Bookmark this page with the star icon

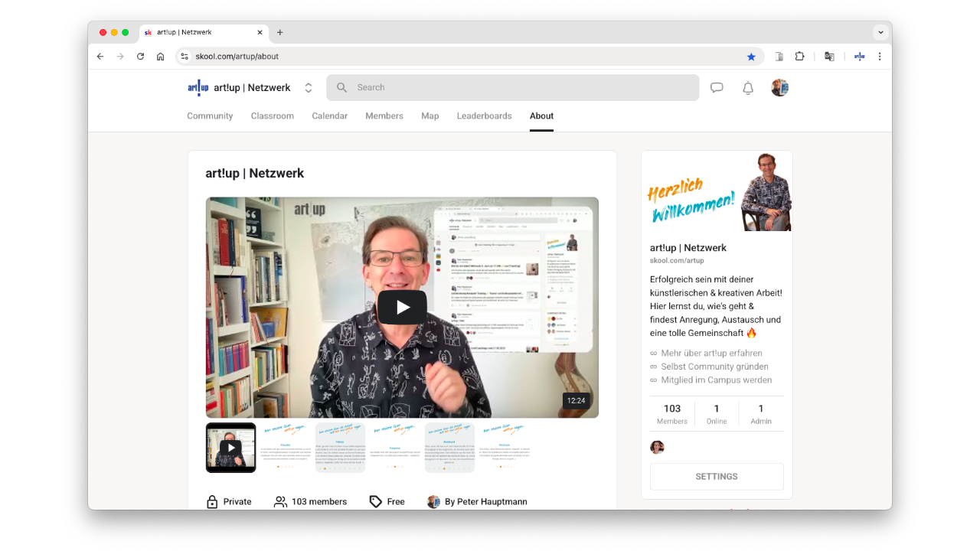[751, 57]
